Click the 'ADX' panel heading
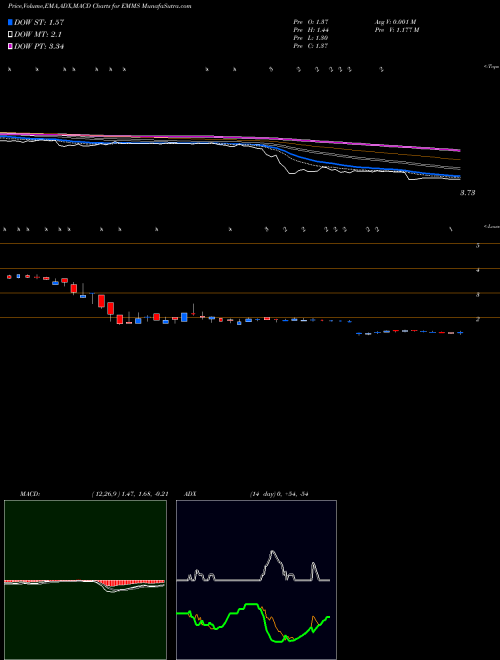Viewport: 500px width, 660px height. 191,494
